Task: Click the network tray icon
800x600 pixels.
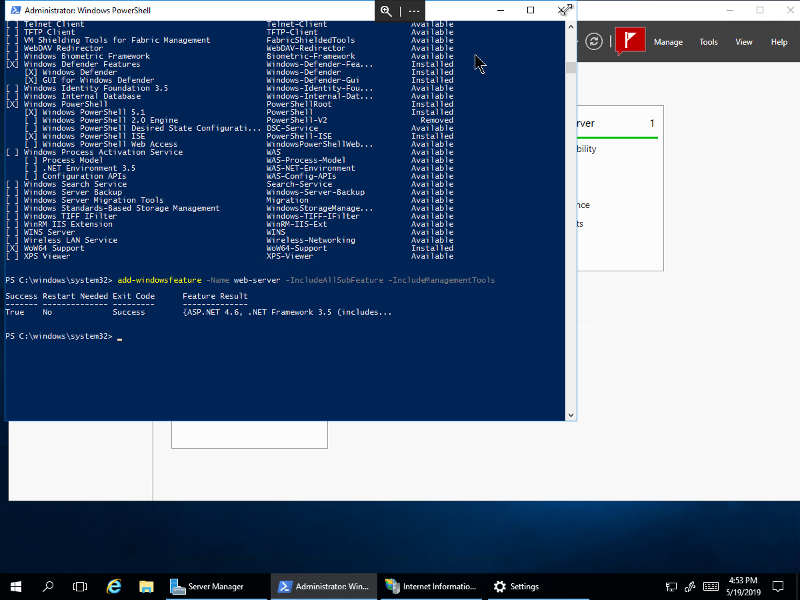Action: (x=671, y=587)
